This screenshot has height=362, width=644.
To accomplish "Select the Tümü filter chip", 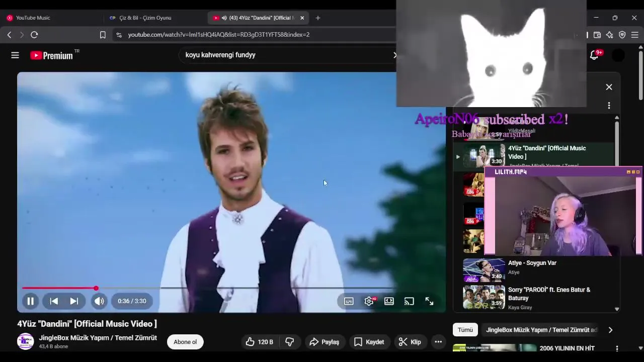I will pos(465,330).
